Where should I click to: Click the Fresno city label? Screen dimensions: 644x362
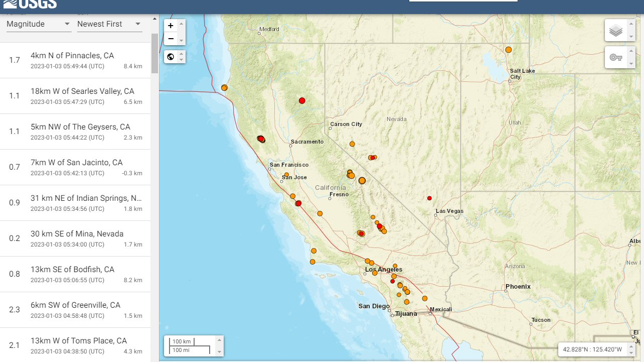coord(339,194)
